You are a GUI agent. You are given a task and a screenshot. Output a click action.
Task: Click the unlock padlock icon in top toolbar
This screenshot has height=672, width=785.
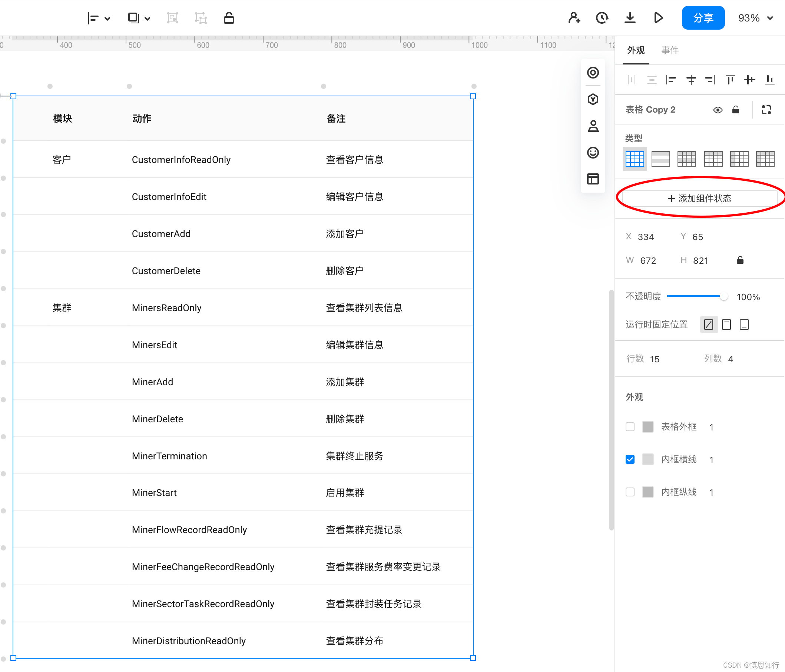click(x=229, y=18)
